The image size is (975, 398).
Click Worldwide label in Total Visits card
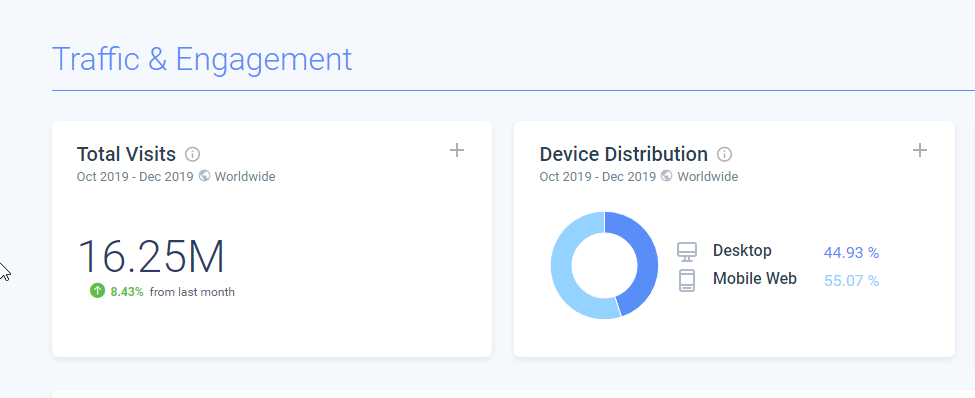[245, 177]
